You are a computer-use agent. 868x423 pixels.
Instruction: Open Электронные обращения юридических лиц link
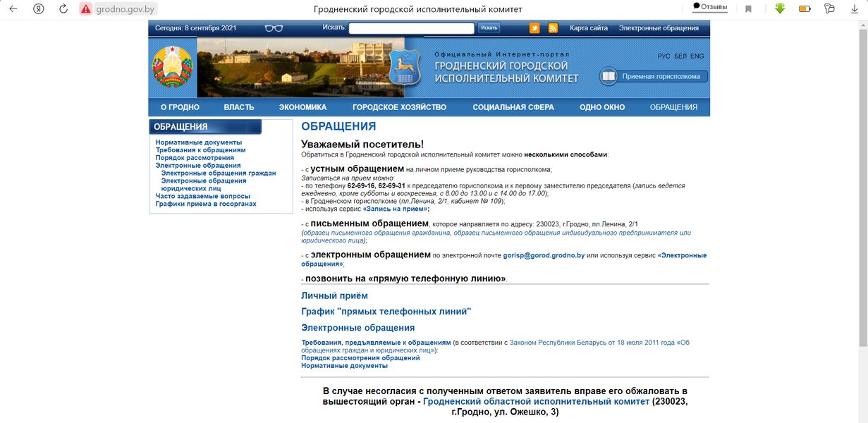click(x=204, y=185)
